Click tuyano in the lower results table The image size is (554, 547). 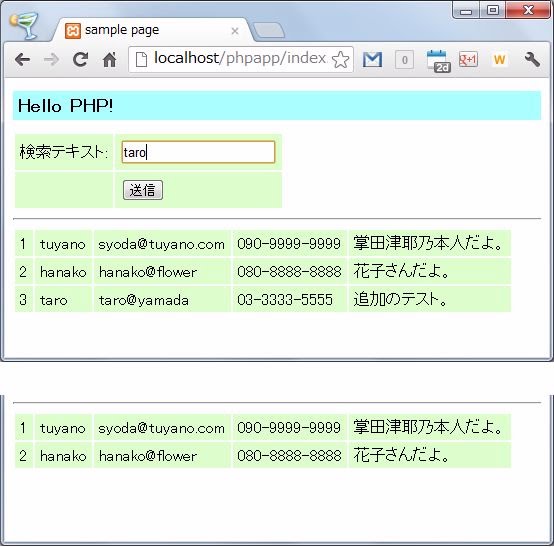[x=63, y=428]
